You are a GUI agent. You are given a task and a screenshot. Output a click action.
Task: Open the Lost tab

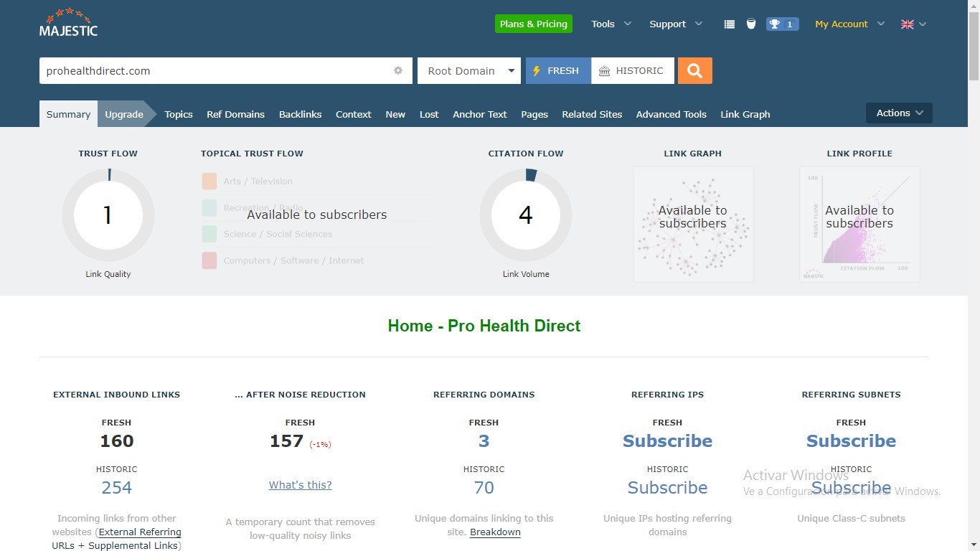[429, 114]
